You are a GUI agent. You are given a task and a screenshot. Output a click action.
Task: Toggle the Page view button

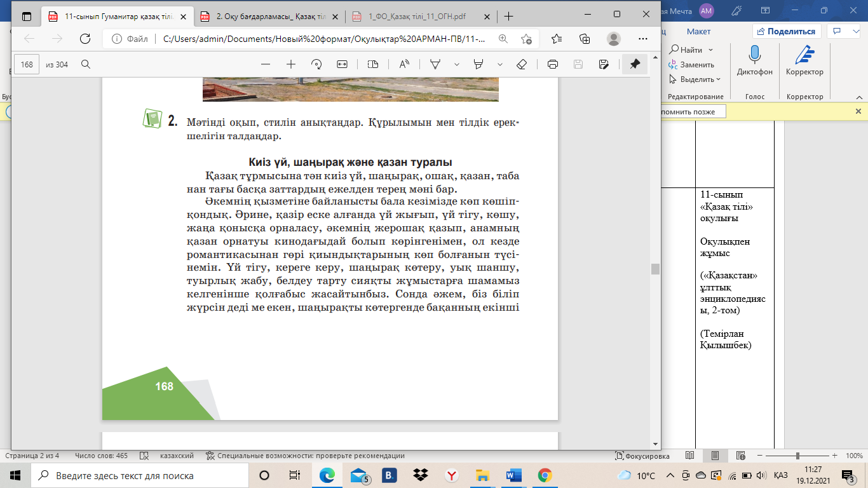click(373, 64)
